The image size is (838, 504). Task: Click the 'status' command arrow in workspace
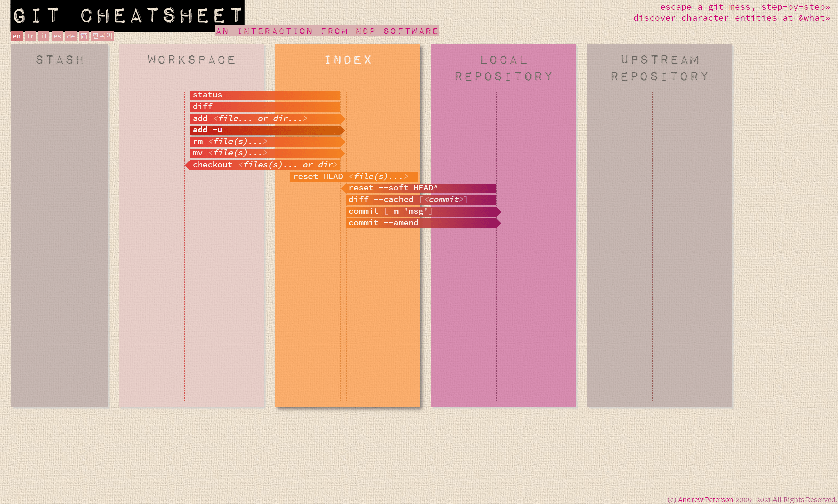[264, 94]
